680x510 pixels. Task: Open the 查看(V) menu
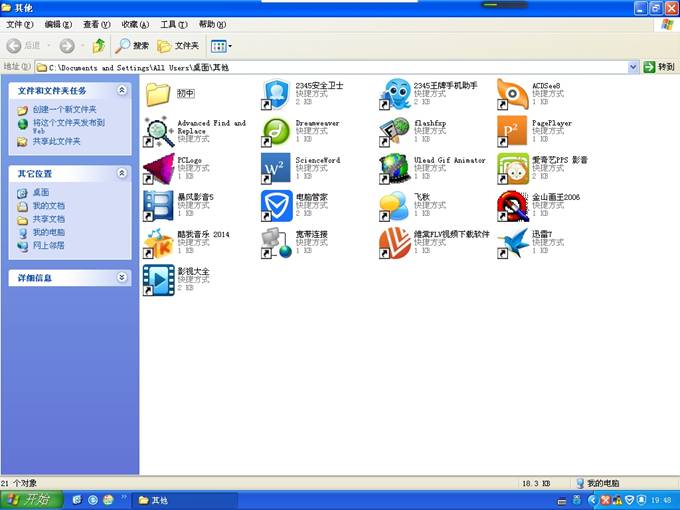[x=97, y=24]
